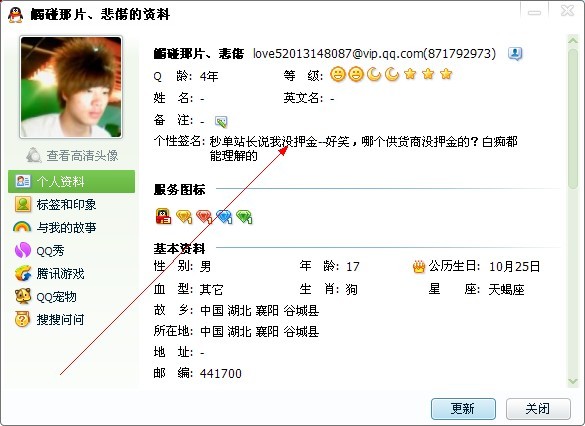Click the green diamond service icon
Image resolution: width=585 pixels, height=426 pixels.
tap(244, 217)
